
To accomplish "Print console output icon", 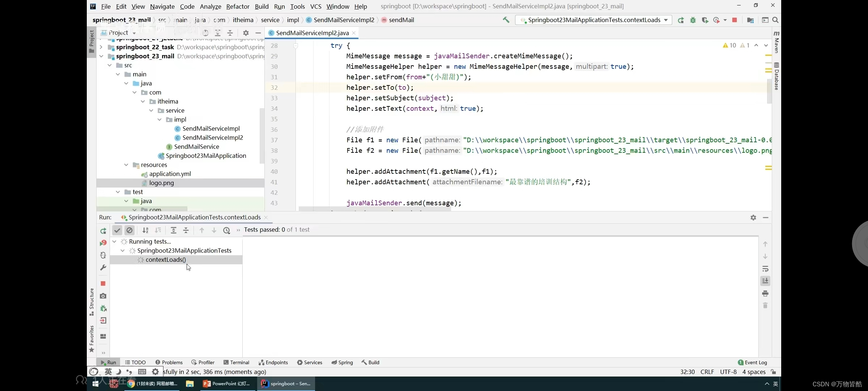I will (x=765, y=293).
